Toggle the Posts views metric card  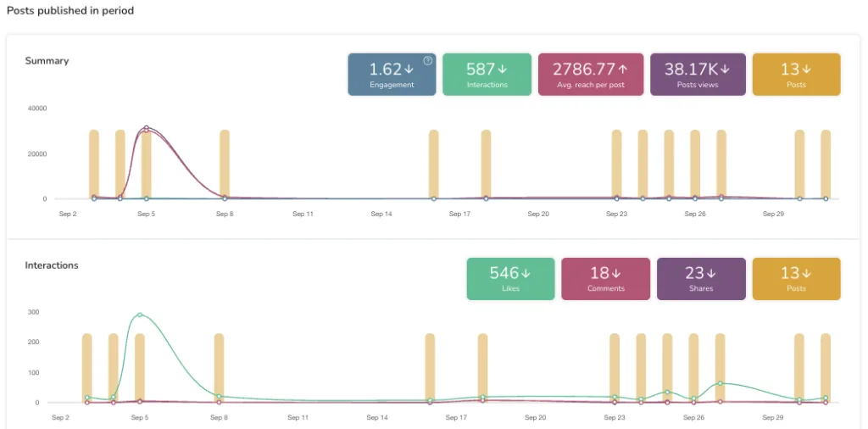click(x=697, y=75)
